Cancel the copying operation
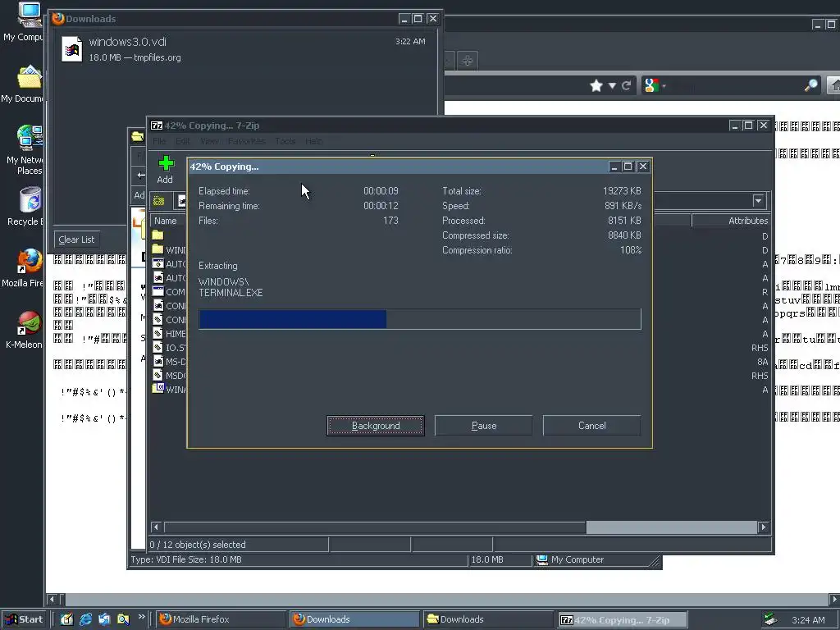Image resolution: width=840 pixels, height=630 pixels. click(592, 426)
